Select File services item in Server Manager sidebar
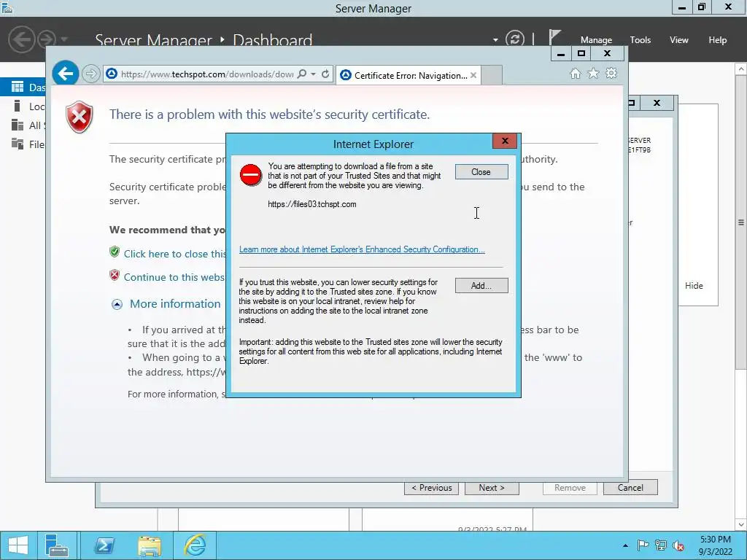 (23, 144)
